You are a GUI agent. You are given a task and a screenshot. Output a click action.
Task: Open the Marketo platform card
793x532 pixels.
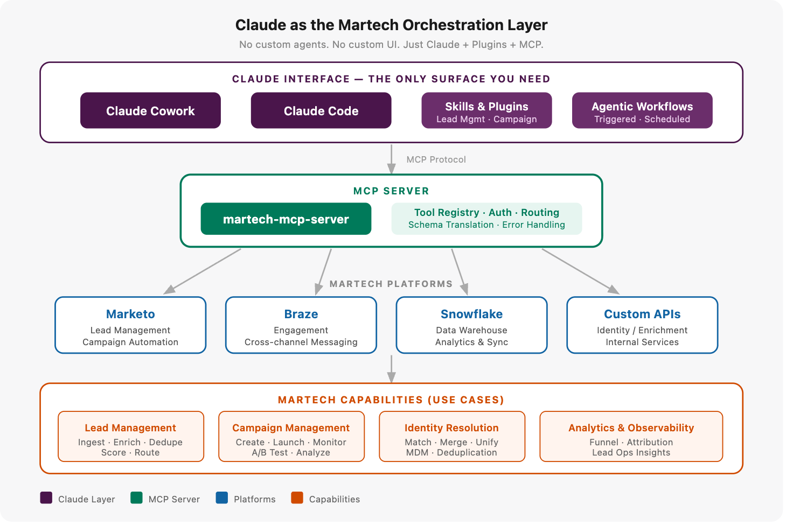[x=130, y=325]
